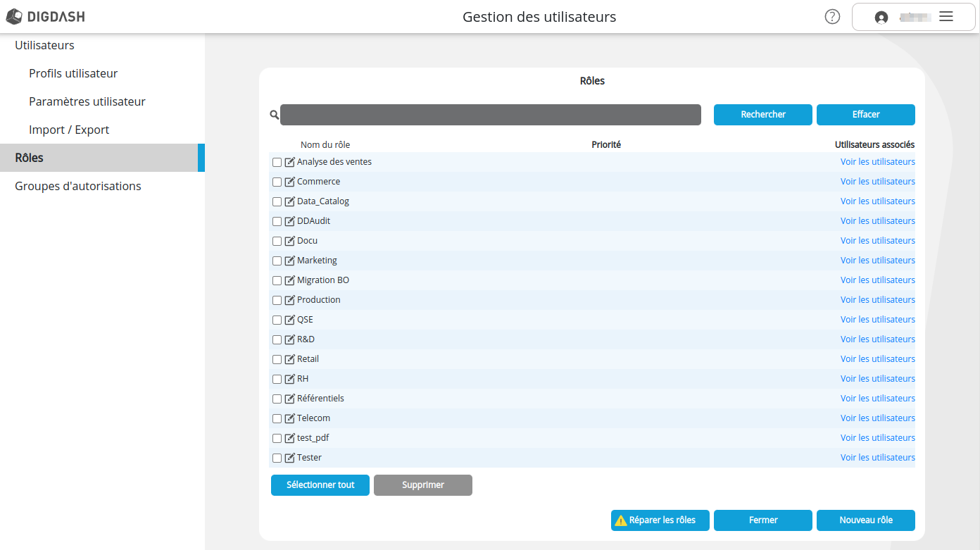Screen dimensions: 980x550
Task: Click the Réparer les rôles button
Action: coord(660,520)
